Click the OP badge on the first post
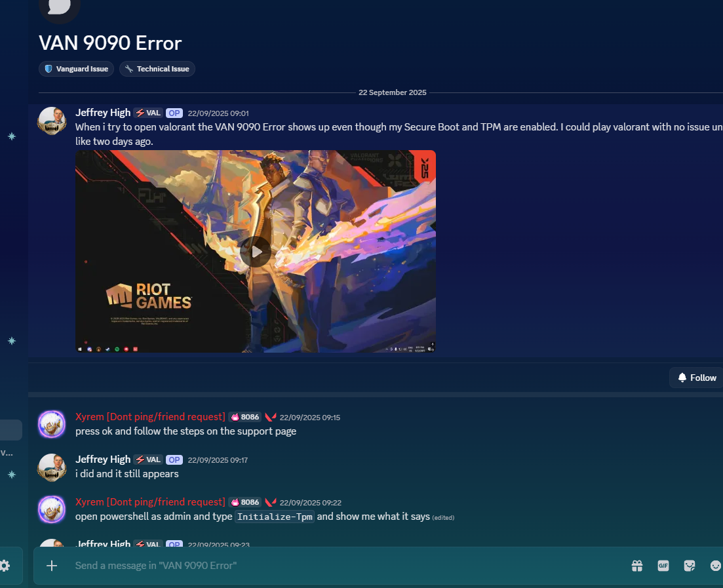 point(174,113)
